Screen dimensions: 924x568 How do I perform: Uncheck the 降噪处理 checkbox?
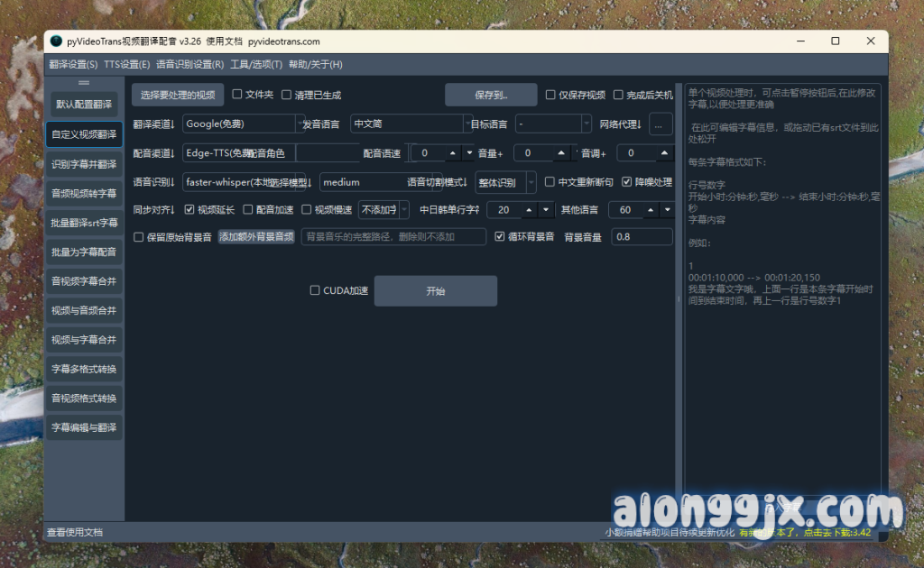coord(627,182)
